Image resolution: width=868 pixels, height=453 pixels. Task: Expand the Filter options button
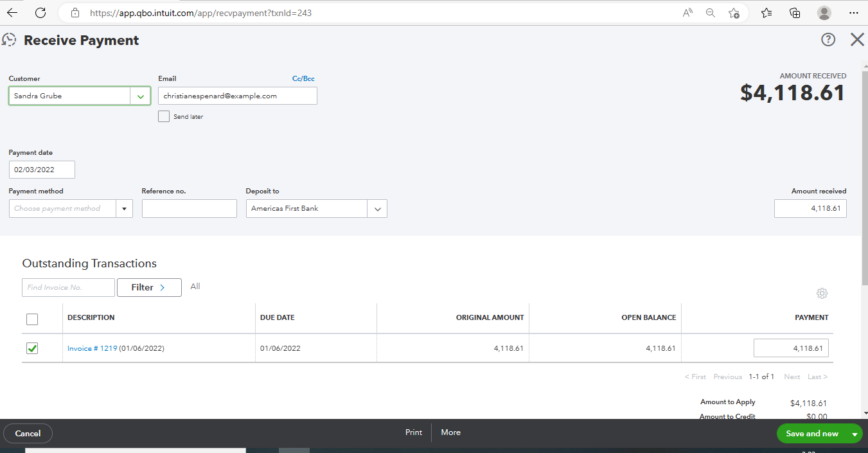149,287
